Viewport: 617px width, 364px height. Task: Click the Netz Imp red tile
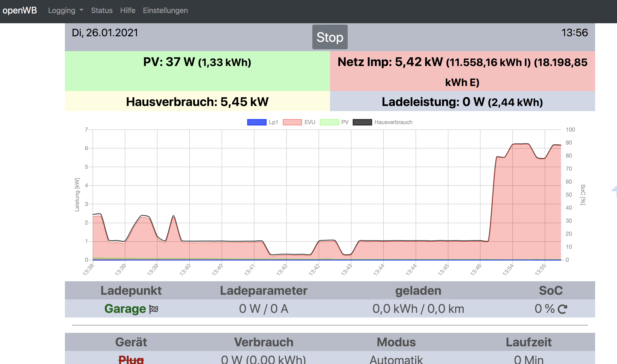click(462, 71)
